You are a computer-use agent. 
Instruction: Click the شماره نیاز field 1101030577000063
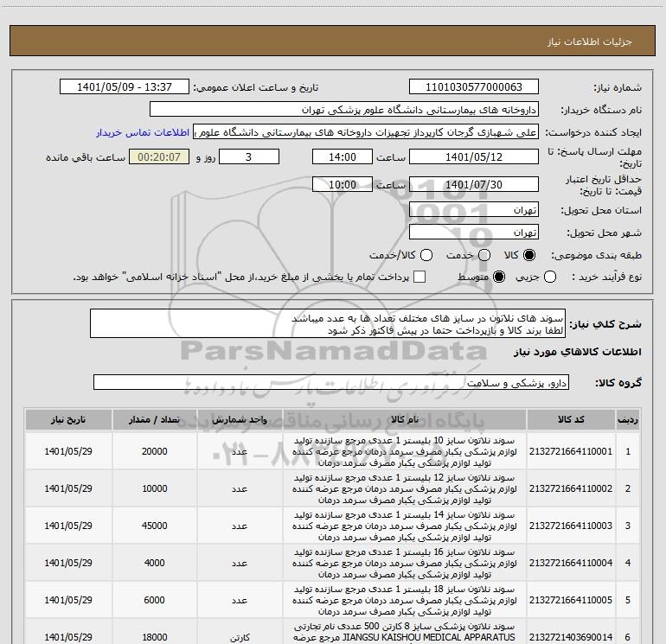474,87
